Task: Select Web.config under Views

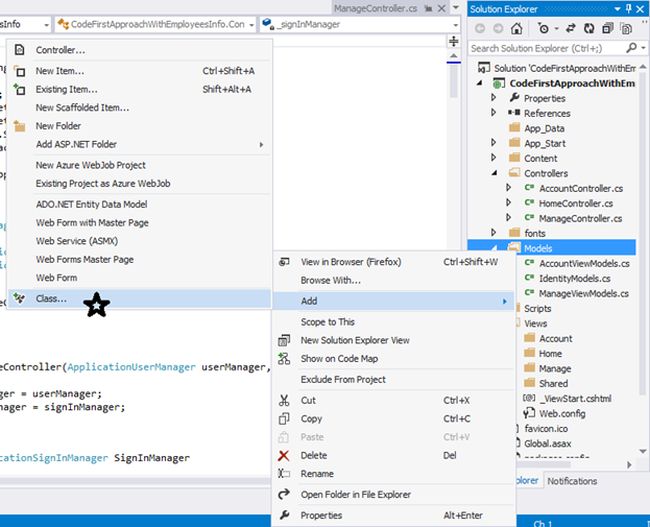Action: pyautogui.click(x=562, y=413)
